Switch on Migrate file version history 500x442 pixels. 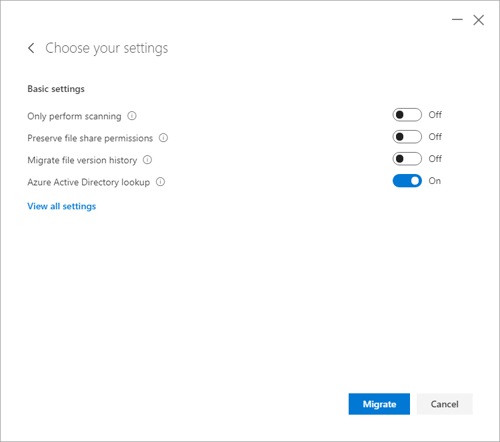click(407, 159)
